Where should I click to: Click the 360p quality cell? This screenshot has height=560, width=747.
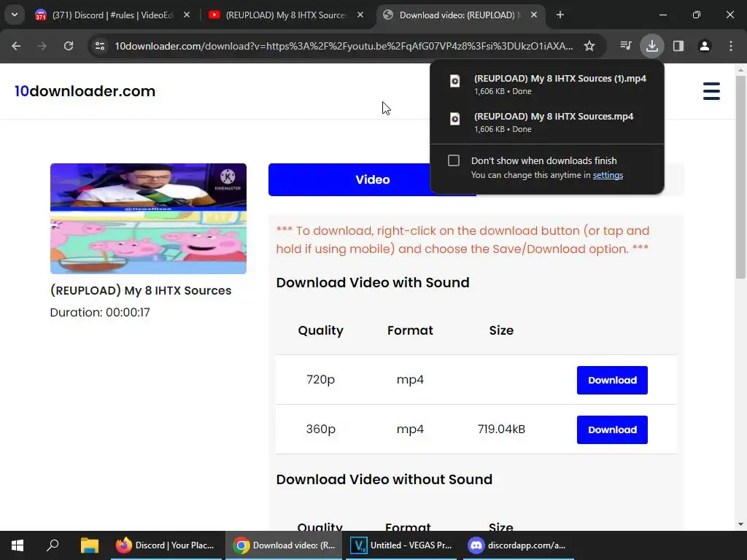tap(321, 429)
